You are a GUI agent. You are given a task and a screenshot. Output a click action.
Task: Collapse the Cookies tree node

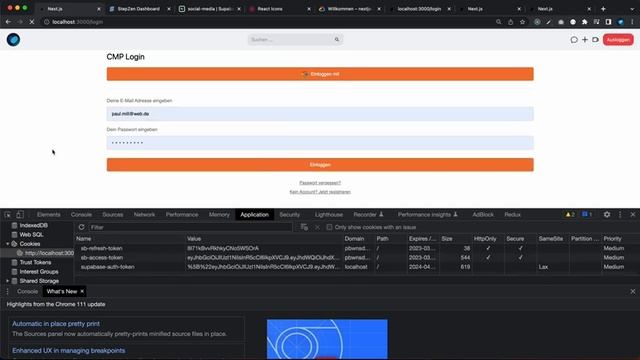pyautogui.click(x=7, y=244)
